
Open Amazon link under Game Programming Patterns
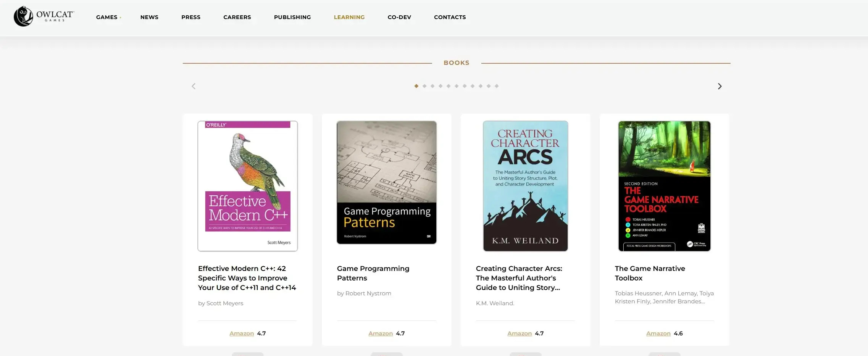(x=380, y=333)
